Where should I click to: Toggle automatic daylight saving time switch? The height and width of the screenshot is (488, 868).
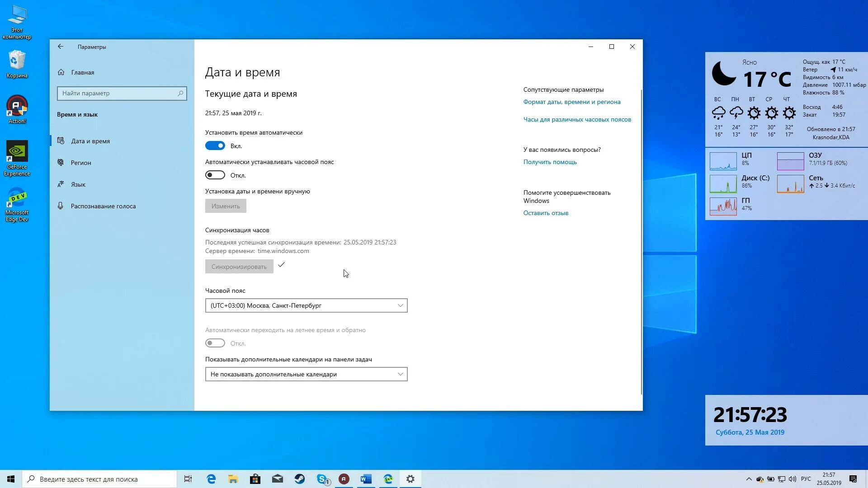215,343
